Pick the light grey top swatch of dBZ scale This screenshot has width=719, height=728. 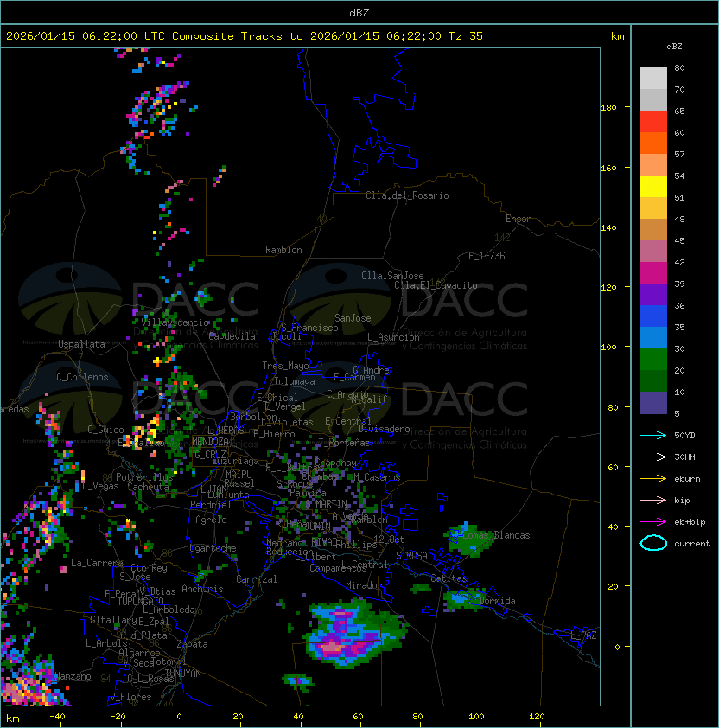point(653,79)
